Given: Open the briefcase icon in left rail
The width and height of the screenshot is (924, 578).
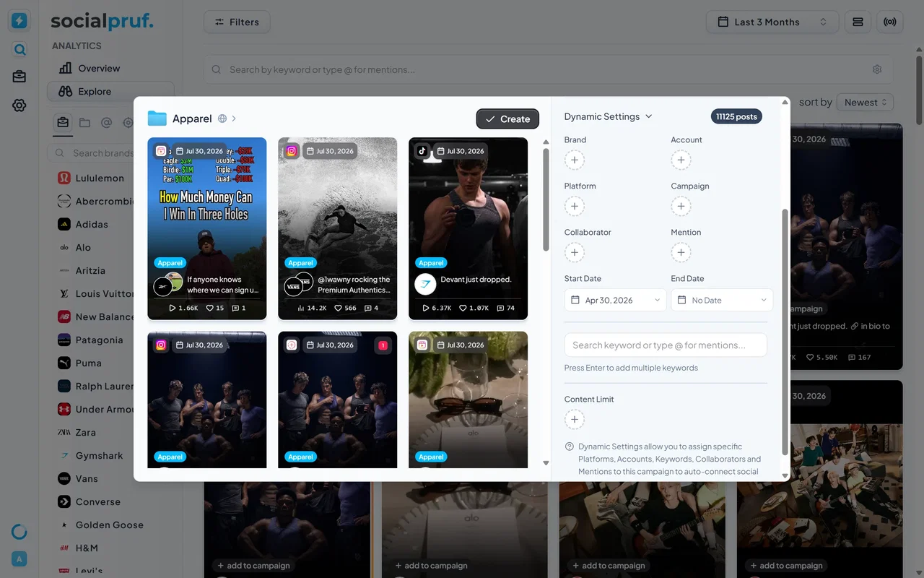Looking at the screenshot, I should (x=19, y=77).
